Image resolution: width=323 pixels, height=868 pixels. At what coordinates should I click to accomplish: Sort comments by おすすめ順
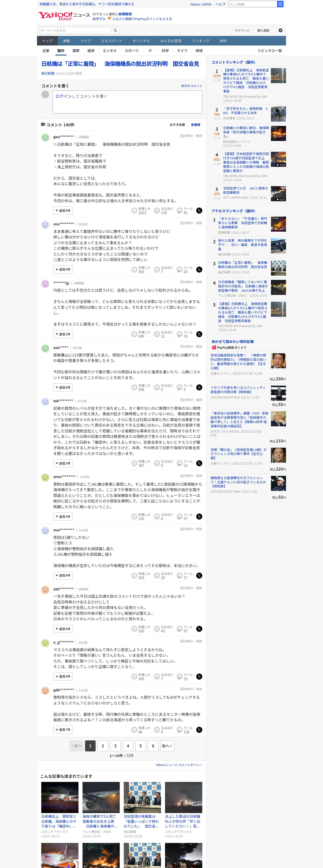177,125
